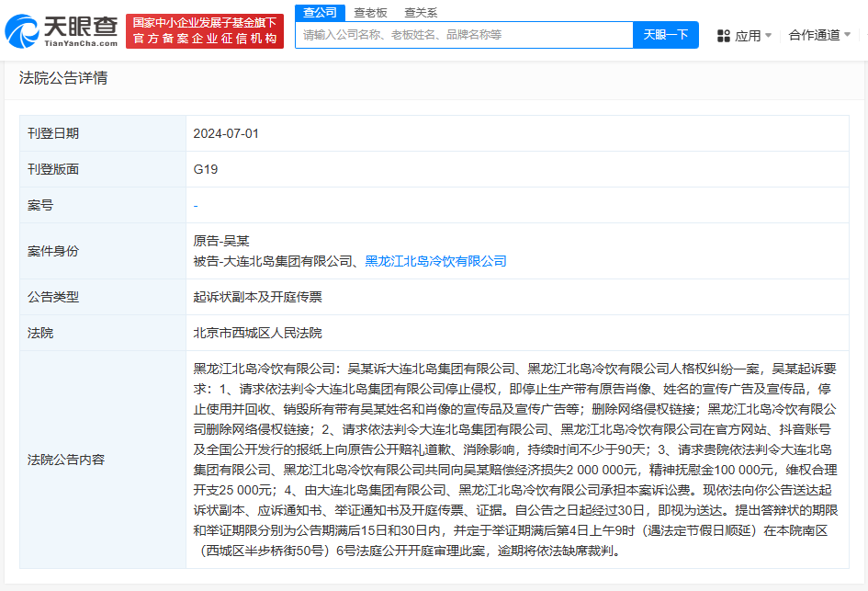Open the 合作通道 dropdown menu
868x591 pixels.
[x=819, y=35]
